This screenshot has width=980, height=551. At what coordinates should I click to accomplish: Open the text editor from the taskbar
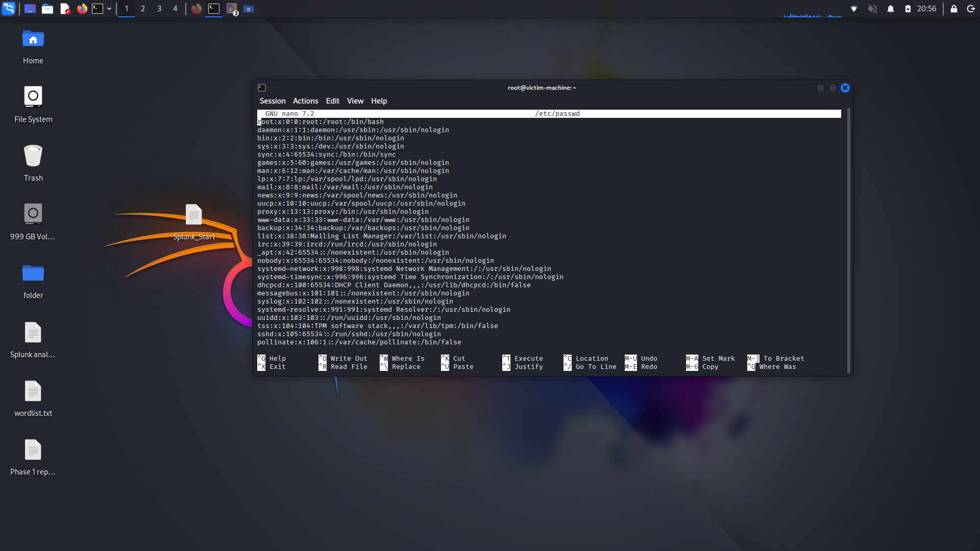click(x=65, y=9)
